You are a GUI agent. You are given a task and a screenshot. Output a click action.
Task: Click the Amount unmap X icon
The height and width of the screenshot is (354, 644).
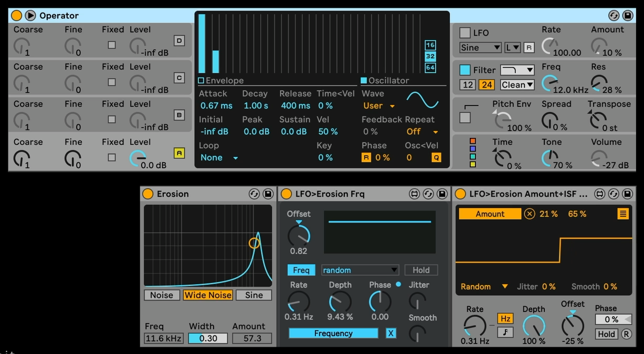point(530,214)
